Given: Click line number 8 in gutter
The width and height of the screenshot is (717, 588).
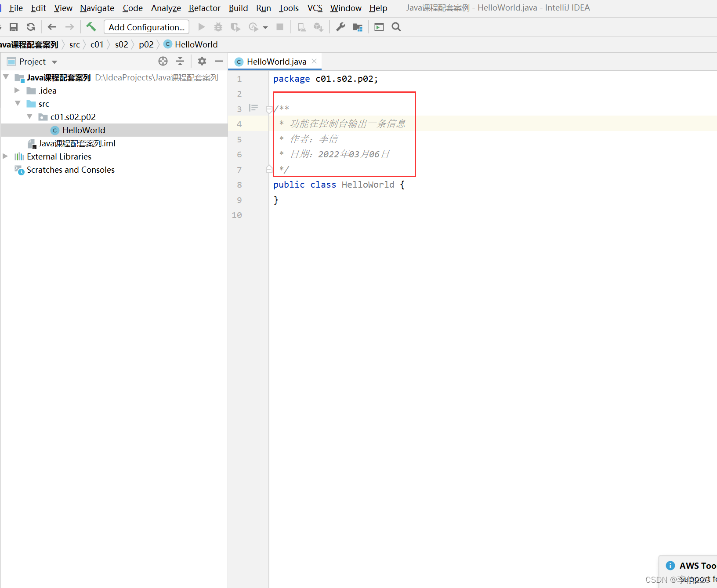Looking at the screenshot, I should tap(239, 185).
